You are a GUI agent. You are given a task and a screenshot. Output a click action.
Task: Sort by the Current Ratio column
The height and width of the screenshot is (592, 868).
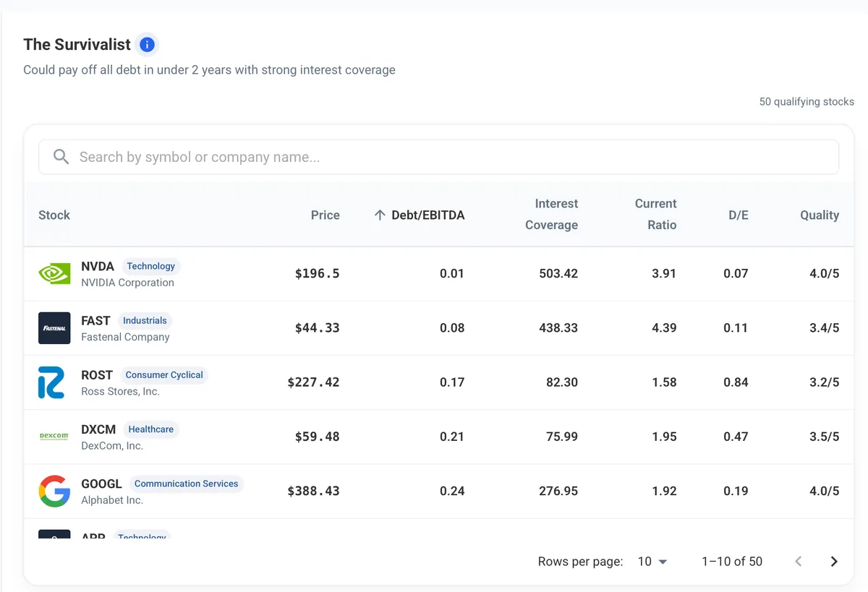click(656, 215)
